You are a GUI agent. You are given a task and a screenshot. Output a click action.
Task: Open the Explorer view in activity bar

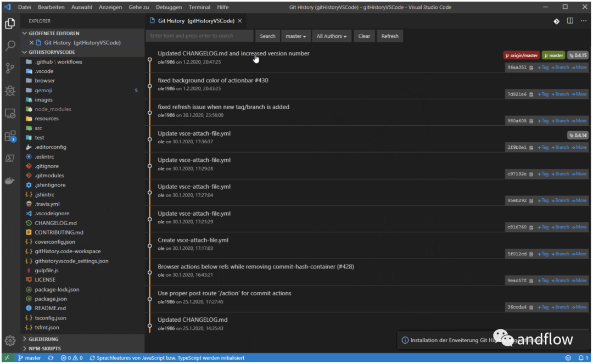[10, 24]
